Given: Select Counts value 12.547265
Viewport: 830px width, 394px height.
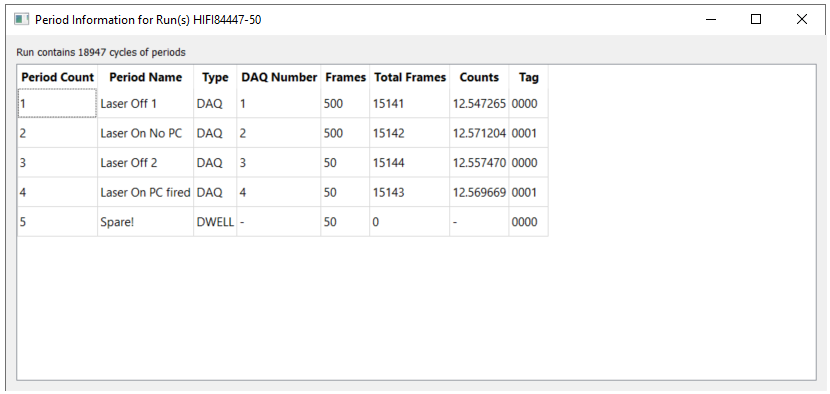Looking at the screenshot, I should coord(479,103).
